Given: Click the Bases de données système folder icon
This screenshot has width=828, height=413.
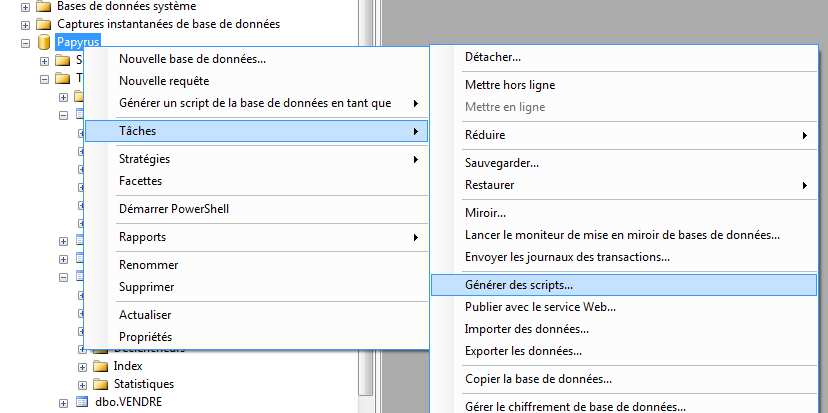Looking at the screenshot, I should click(43, 6).
